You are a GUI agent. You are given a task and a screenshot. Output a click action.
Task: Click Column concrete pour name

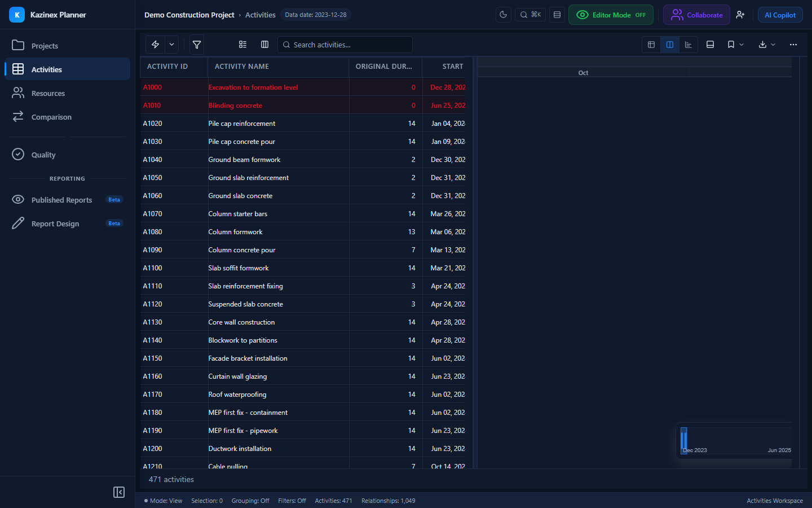coord(241,250)
